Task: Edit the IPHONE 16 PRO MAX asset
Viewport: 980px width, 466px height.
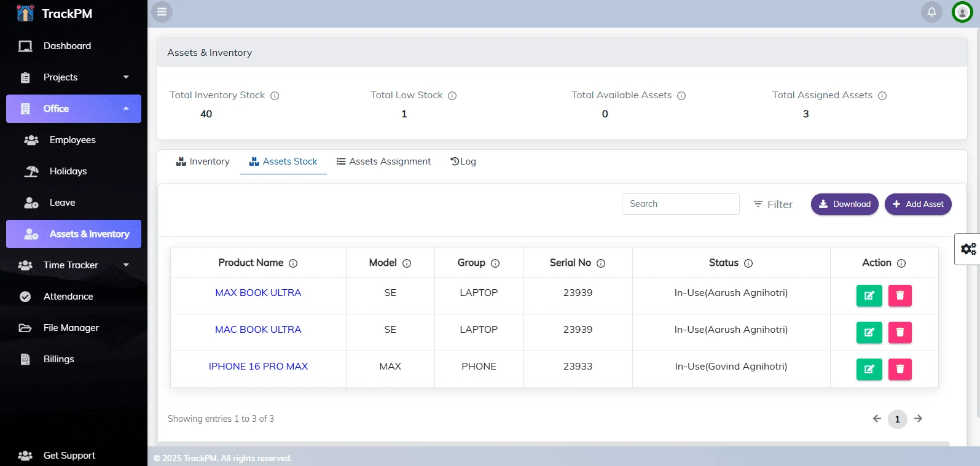Action: 869,369
